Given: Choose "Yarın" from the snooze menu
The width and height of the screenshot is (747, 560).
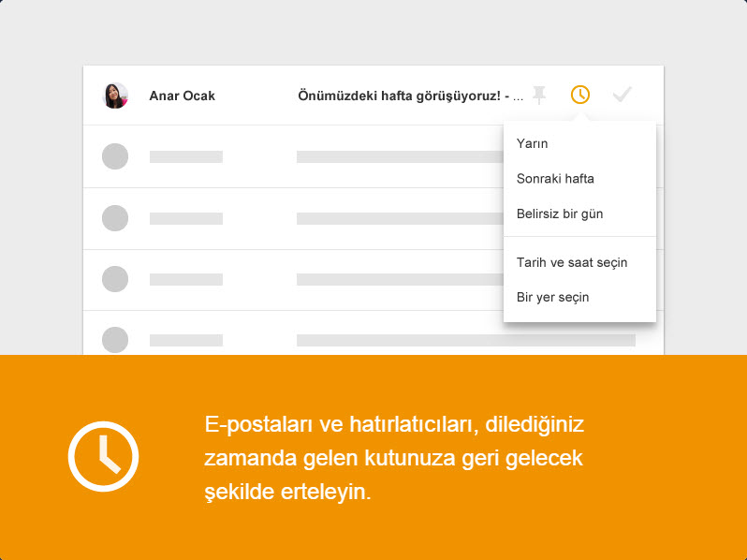Looking at the screenshot, I should click(x=533, y=144).
